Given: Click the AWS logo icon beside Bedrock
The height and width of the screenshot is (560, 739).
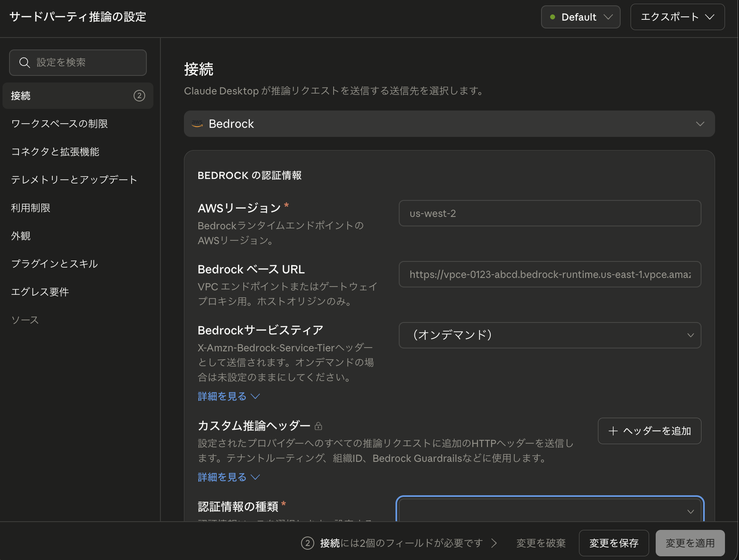Looking at the screenshot, I should [x=197, y=124].
